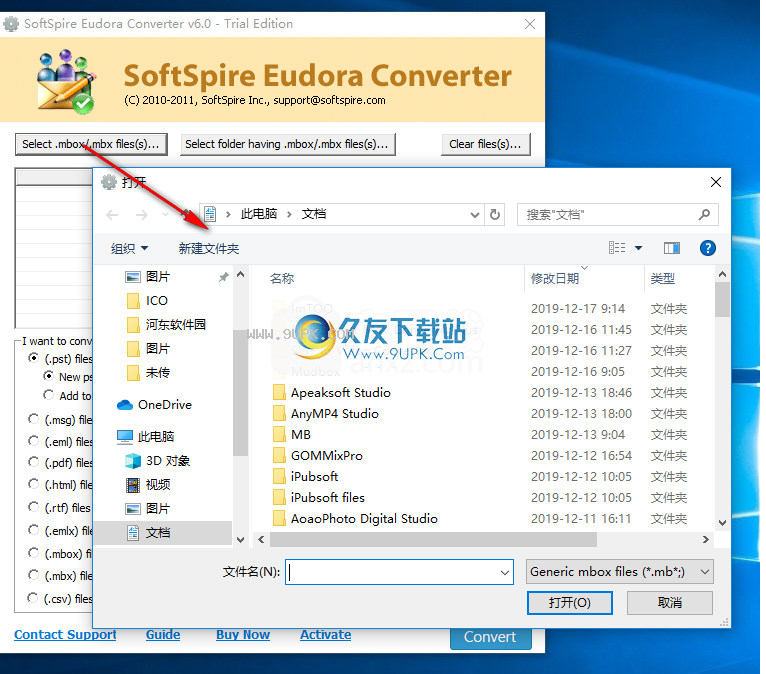Image resolution: width=766 pixels, height=674 pixels.
Task: Sort by the 修改日期 column header
Action: click(555, 278)
